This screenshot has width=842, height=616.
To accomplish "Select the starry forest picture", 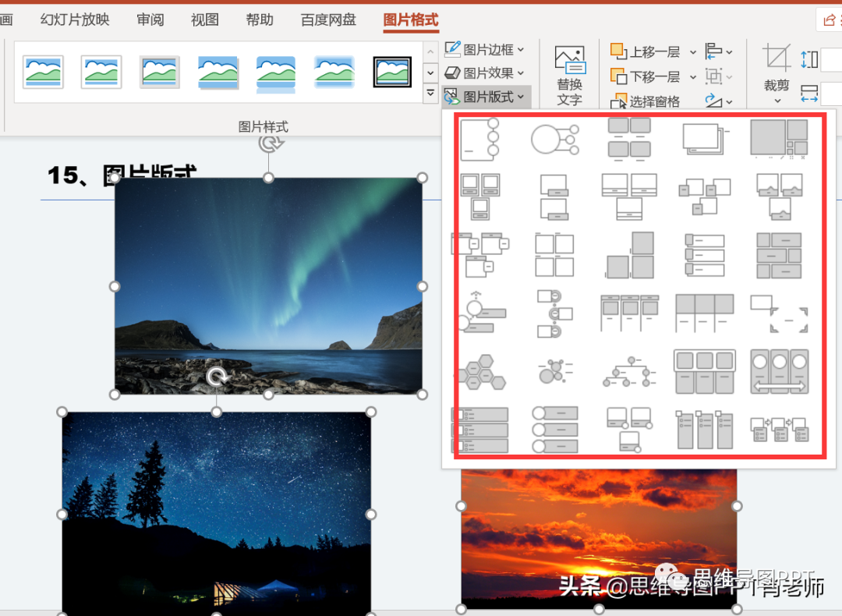I will pyautogui.click(x=217, y=514).
